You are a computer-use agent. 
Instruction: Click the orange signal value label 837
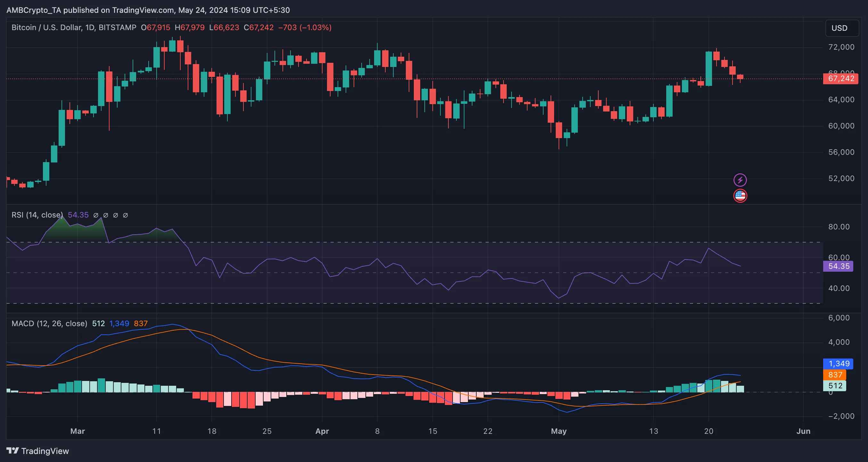[835, 375]
